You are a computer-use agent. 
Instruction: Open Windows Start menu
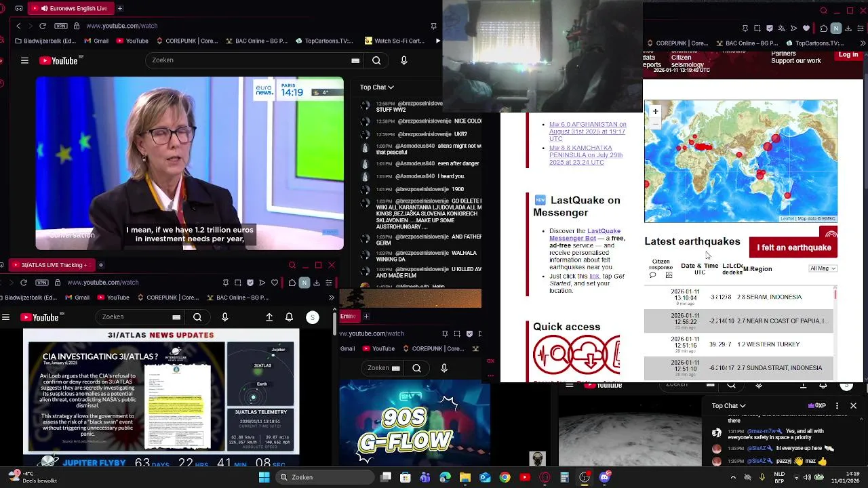[264, 477]
